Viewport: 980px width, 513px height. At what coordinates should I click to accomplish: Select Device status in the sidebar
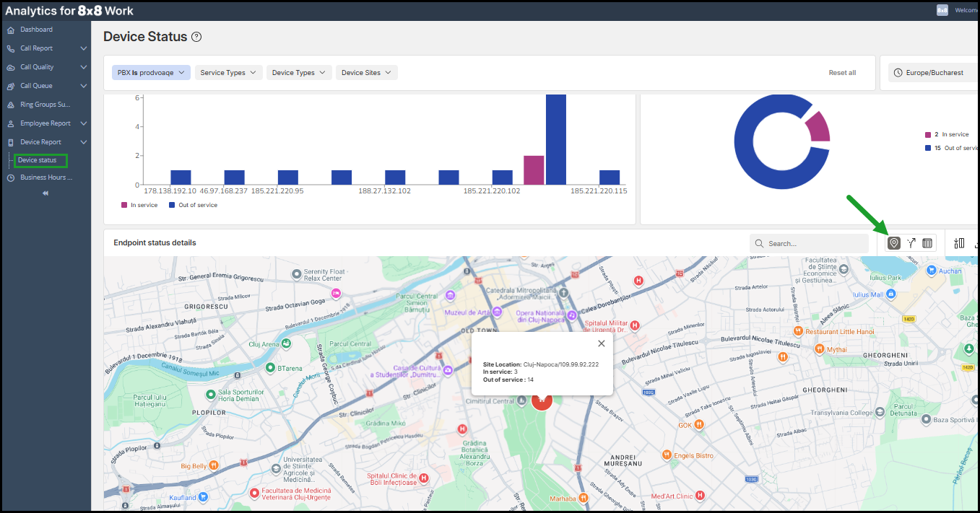(38, 160)
